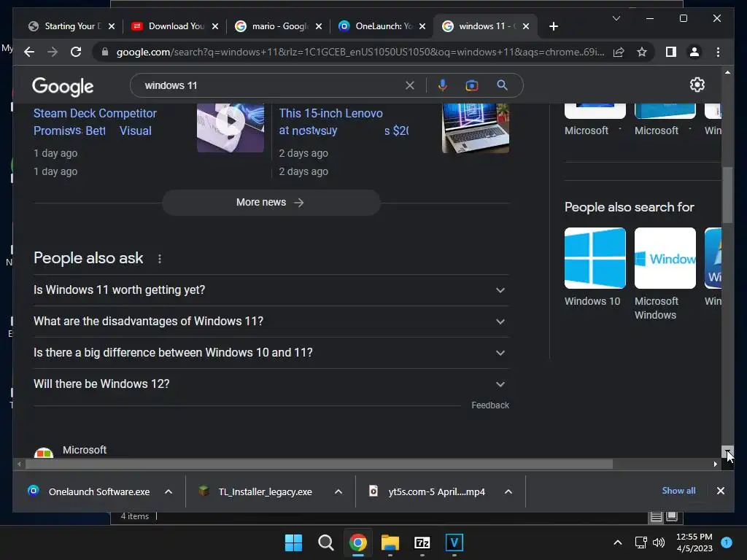
Task: Click the Feedback link
Action: coord(490,405)
